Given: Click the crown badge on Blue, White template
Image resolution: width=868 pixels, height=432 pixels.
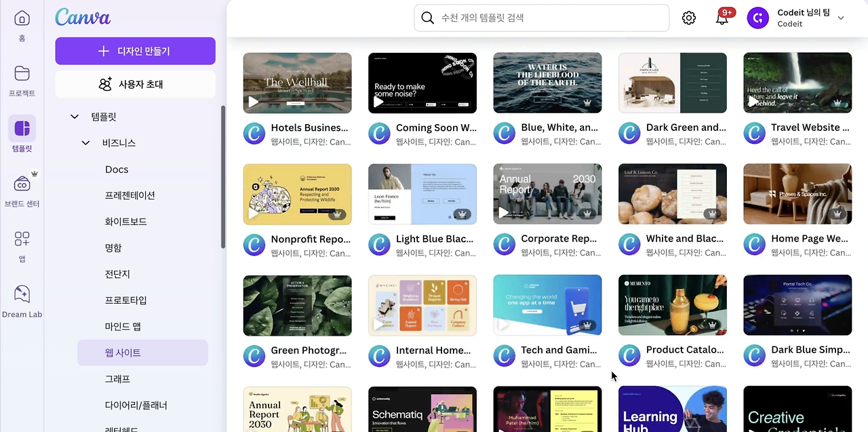Looking at the screenshot, I should coord(587,103).
